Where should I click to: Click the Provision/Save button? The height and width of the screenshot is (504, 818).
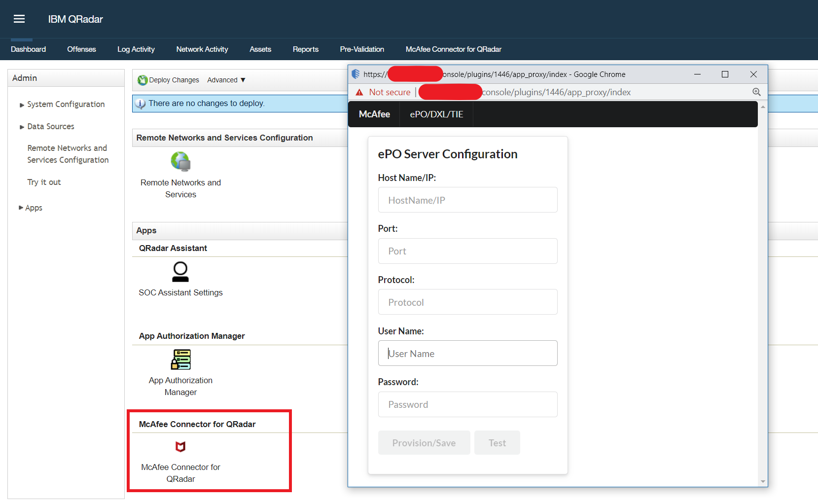tap(424, 443)
